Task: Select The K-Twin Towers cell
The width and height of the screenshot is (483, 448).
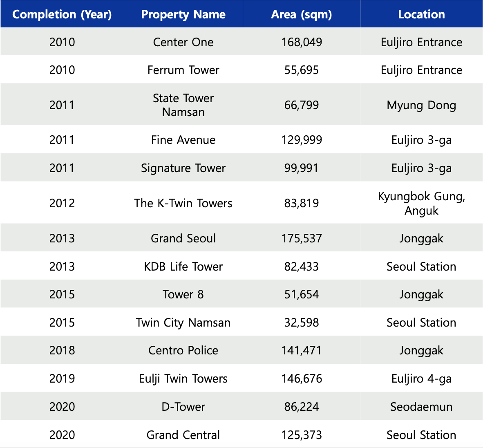Action: coord(183,203)
